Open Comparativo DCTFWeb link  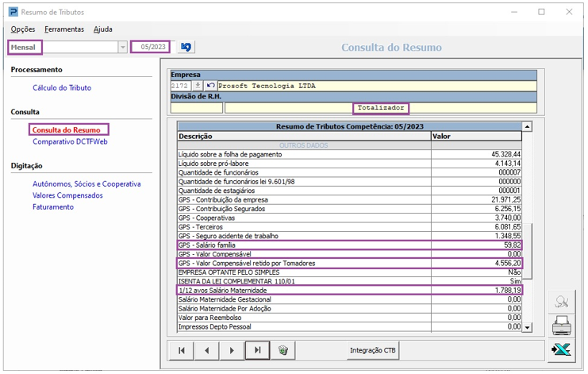(x=70, y=142)
